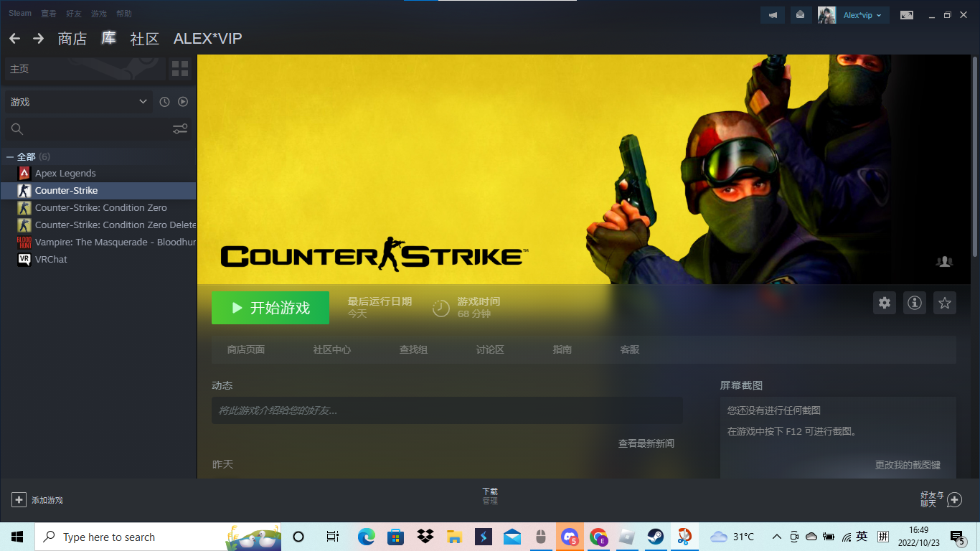Screen dimensions: 980x551
Task: Add Counter-Strike to favorites star
Action: point(945,303)
